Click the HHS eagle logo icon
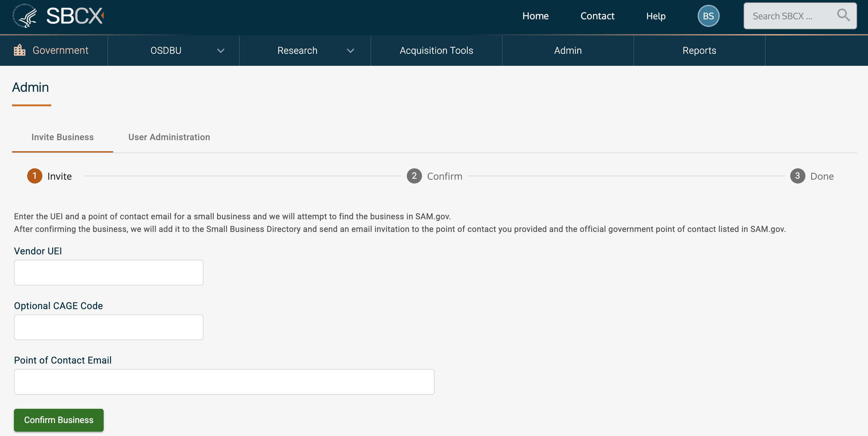 25,16
